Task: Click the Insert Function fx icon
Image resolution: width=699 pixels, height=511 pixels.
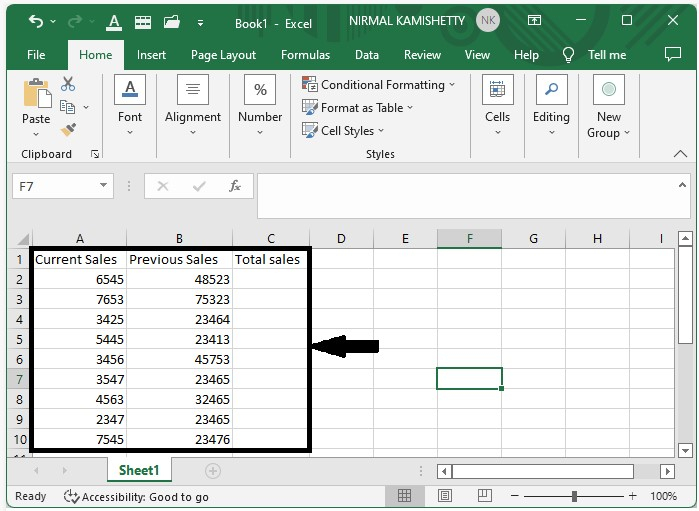Action: pos(234,186)
